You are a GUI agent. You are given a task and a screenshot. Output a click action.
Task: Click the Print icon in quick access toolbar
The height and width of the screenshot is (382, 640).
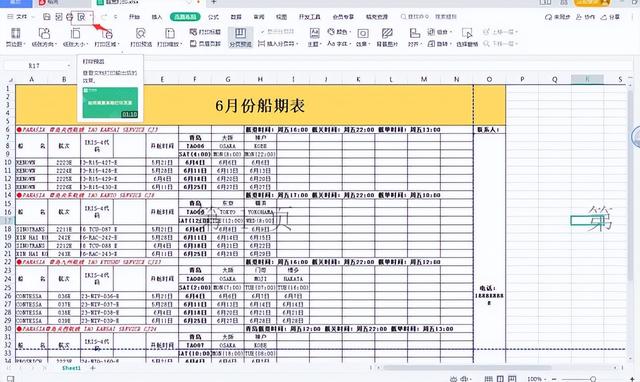coord(69,17)
